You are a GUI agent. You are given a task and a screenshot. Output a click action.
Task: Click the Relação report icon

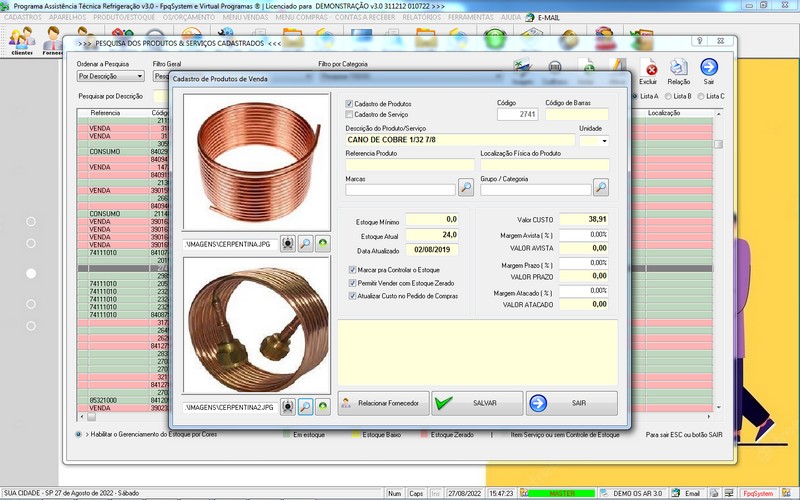pyautogui.click(x=679, y=69)
